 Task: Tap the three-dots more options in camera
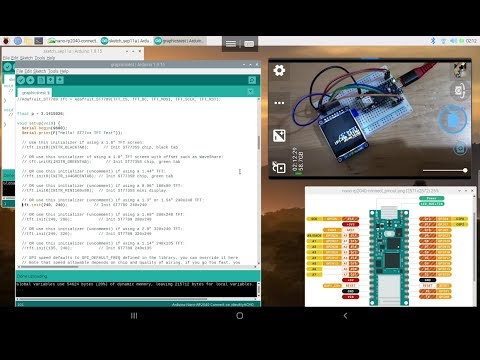(x=279, y=103)
